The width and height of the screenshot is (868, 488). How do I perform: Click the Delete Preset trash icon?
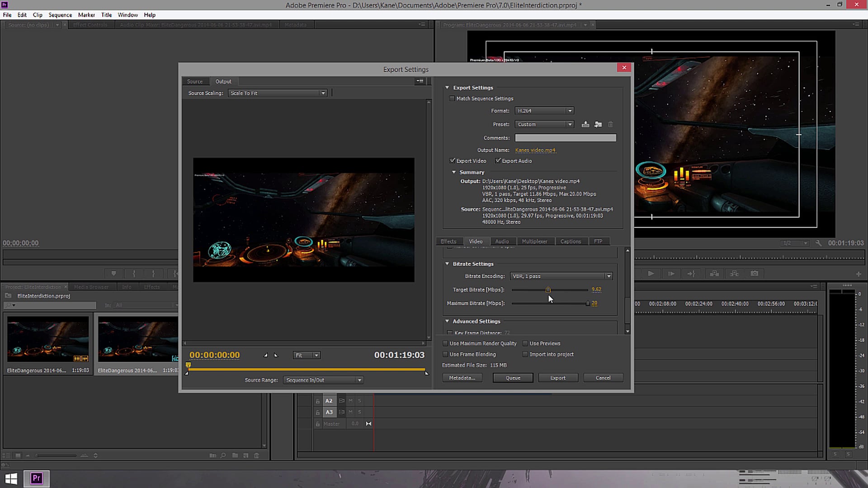[610, 124]
